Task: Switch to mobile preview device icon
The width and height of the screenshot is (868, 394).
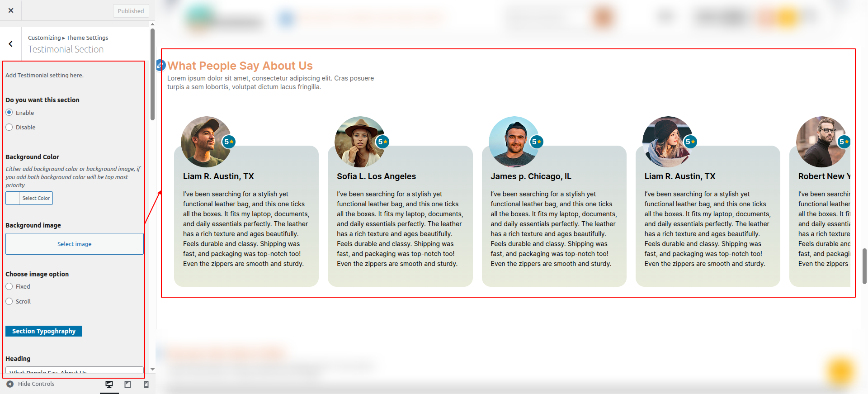Action: pyautogui.click(x=146, y=385)
